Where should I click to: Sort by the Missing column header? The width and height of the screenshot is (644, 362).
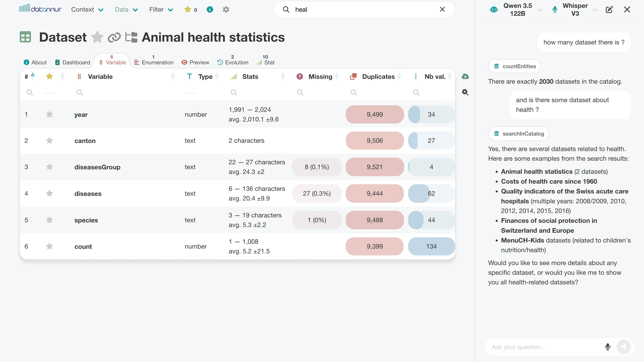tap(318, 76)
